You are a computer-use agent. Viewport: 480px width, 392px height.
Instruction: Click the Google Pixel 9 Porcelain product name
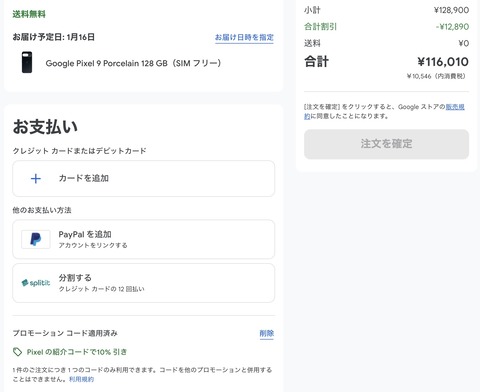133,63
